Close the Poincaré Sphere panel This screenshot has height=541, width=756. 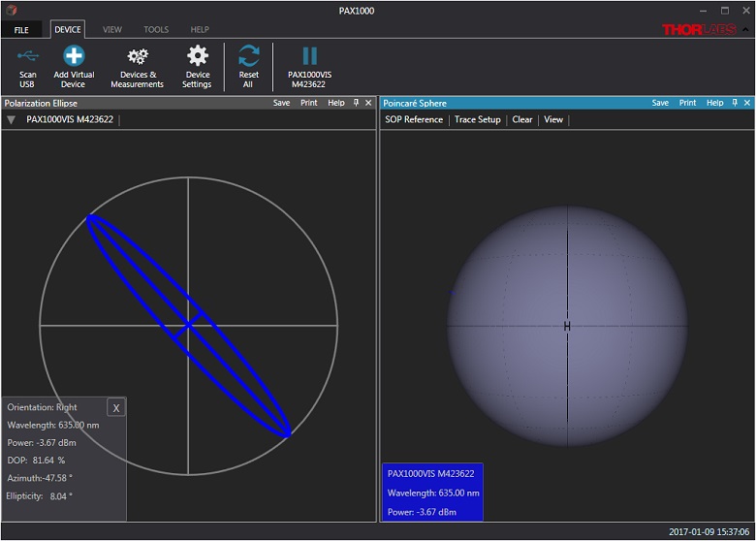pyautogui.click(x=747, y=103)
